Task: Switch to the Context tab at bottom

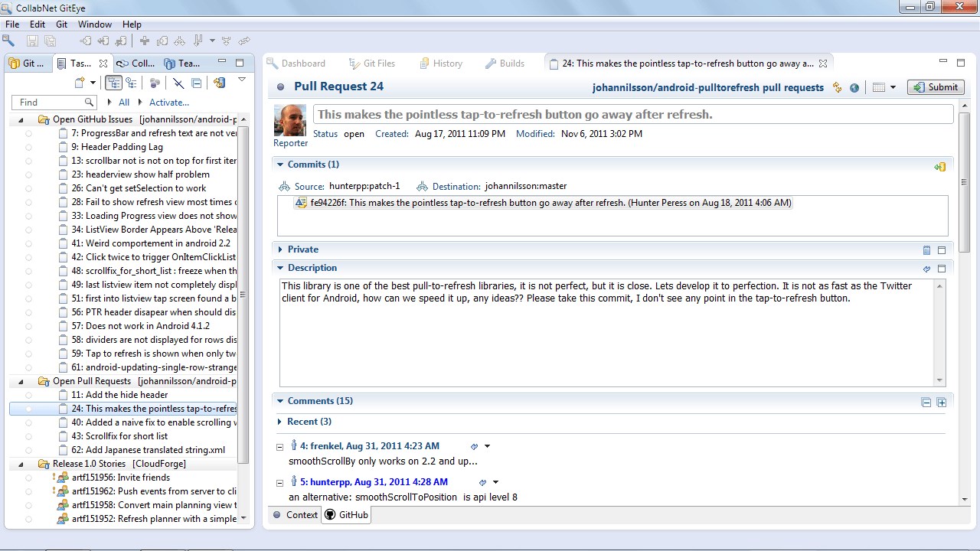Action: click(x=296, y=515)
